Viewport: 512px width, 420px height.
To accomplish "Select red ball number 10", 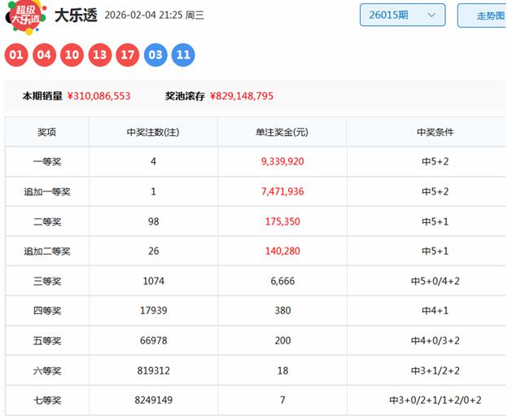I will (72, 55).
